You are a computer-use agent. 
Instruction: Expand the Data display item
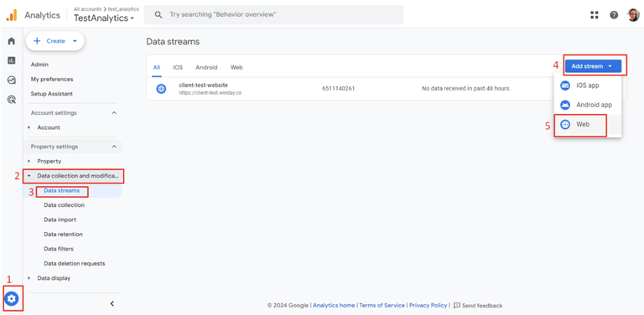click(x=29, y=278)
